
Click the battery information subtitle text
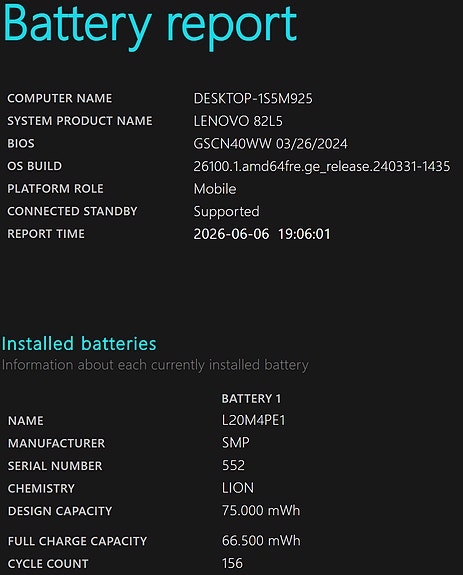click(155, 365)
